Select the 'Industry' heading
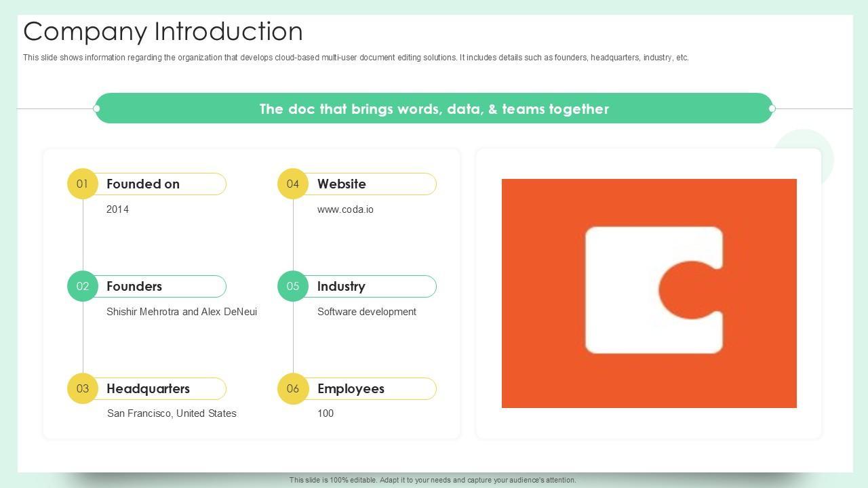 pyautogui.click(x=341, y=286)
